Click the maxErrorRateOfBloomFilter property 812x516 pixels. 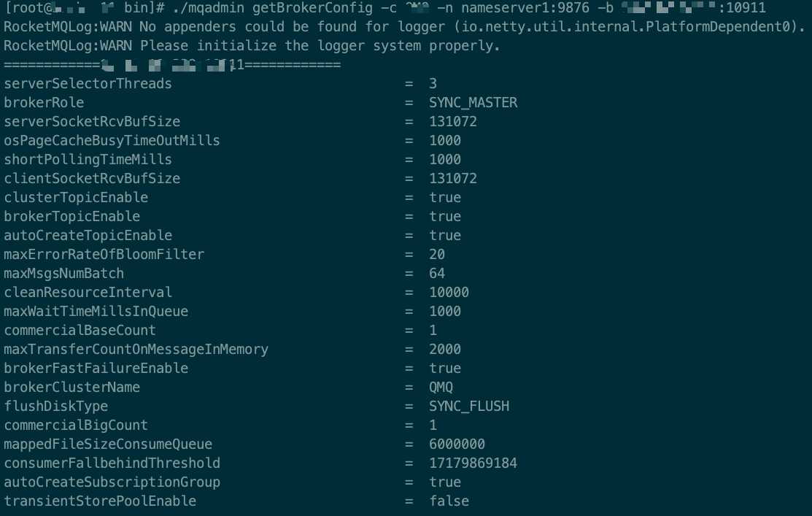104,255
